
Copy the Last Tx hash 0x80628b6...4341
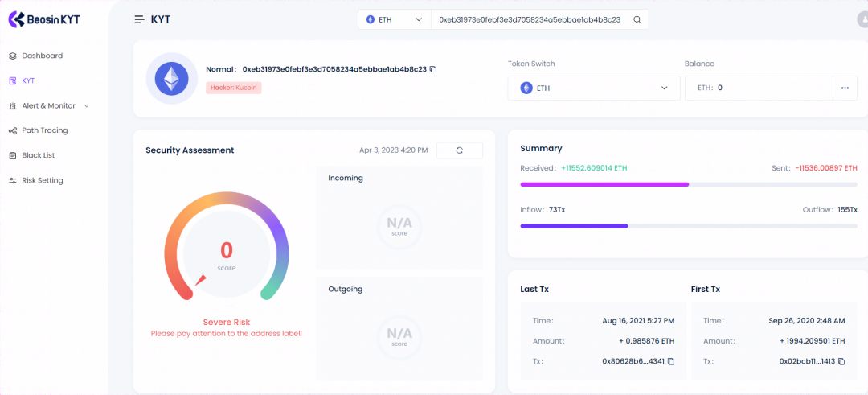[x=671, y=362]
